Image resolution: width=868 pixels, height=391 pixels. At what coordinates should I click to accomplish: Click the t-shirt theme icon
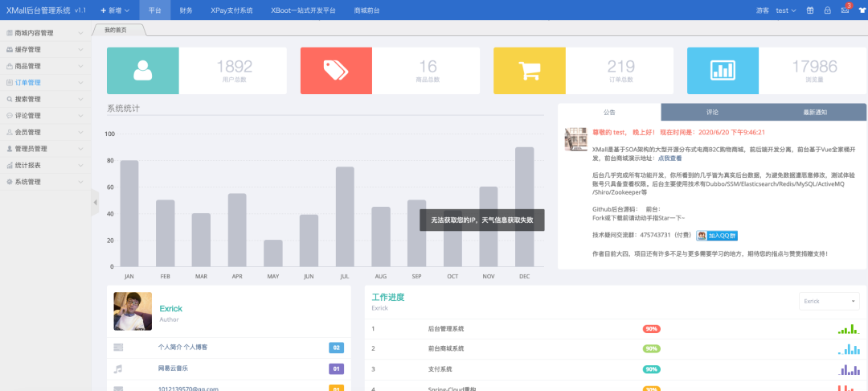click(861, 10)
